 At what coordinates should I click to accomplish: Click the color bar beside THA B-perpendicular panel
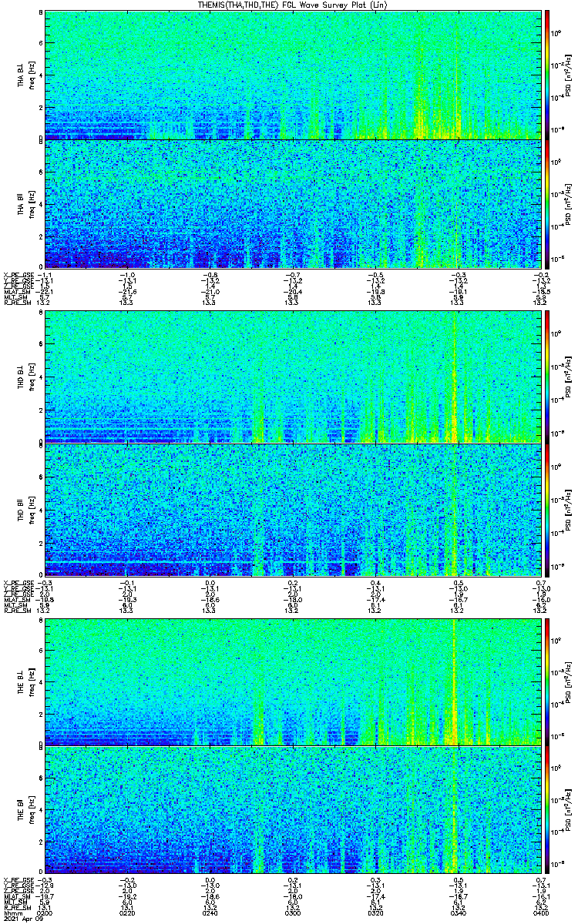pos(547,75)
